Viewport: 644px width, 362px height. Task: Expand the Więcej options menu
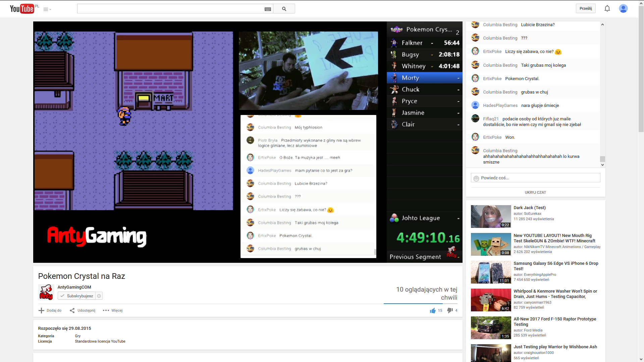(x=113, y=310)
